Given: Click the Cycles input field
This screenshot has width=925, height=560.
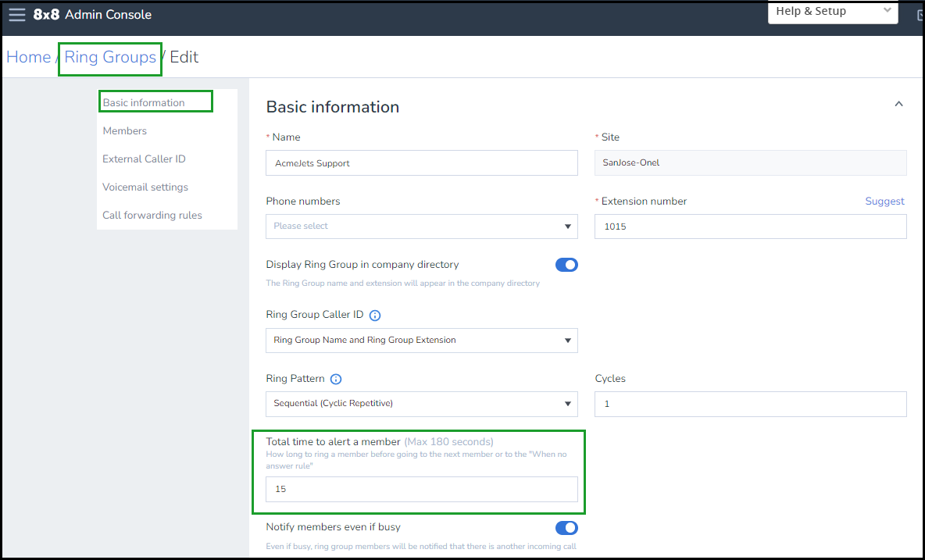Looking at the screenshot, I should tap(750, 404).
